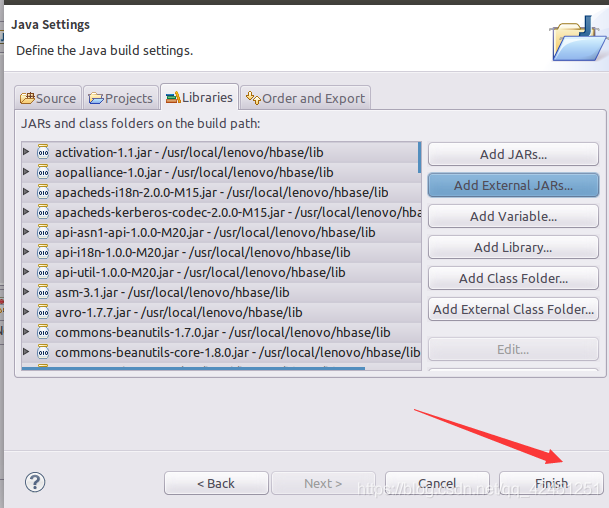Expand apacheds-i18n-2.0.0-M15.jar node
Viewport: 609px width, 508px height.
26,191
